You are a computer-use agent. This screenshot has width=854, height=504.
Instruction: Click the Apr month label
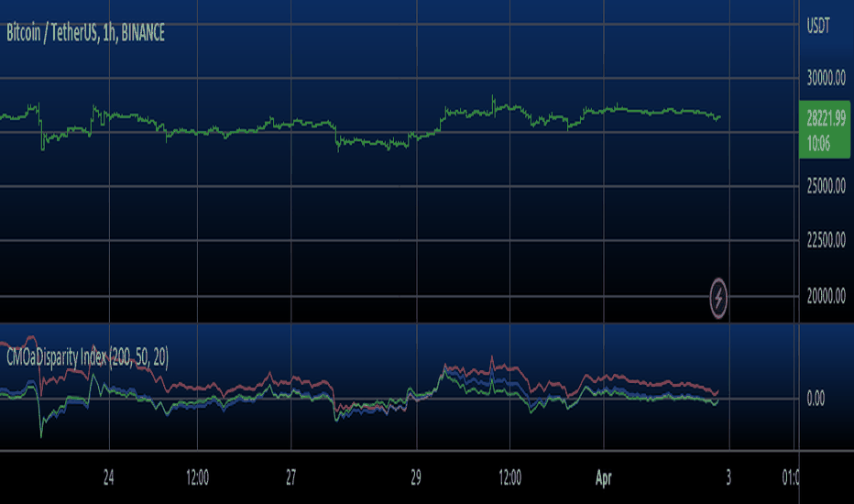click(604, 478)
